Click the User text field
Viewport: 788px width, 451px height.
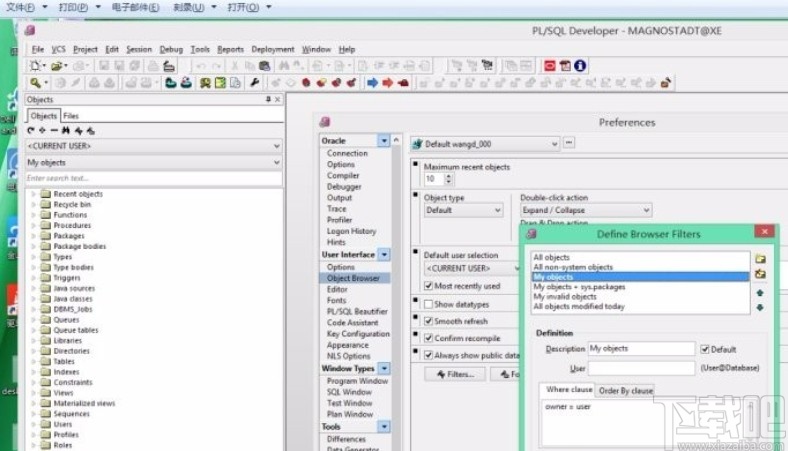(x=641, y=369)
